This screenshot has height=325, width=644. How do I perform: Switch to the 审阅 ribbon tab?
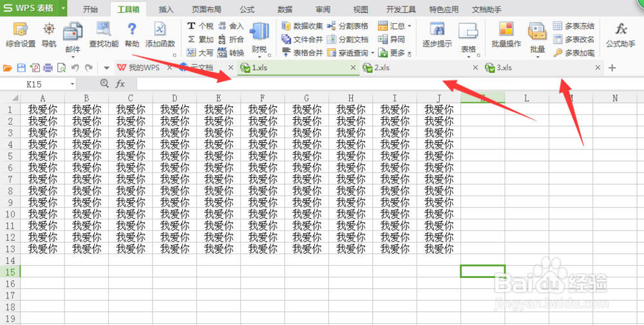point(323,9)
